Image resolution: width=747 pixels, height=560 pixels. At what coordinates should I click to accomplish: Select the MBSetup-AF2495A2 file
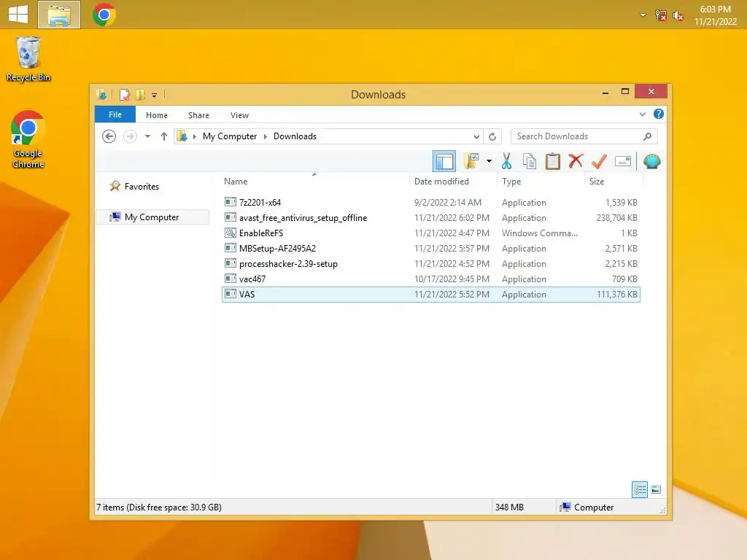(x=430, y=248)
